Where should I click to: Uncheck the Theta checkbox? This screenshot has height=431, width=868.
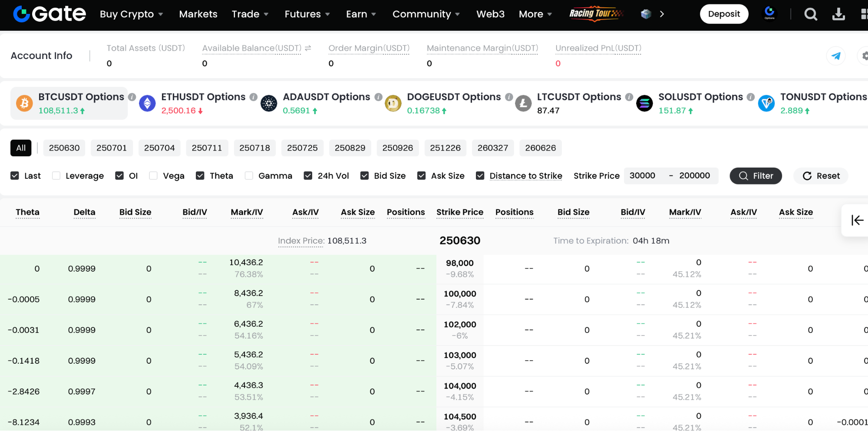click(200, 176)
